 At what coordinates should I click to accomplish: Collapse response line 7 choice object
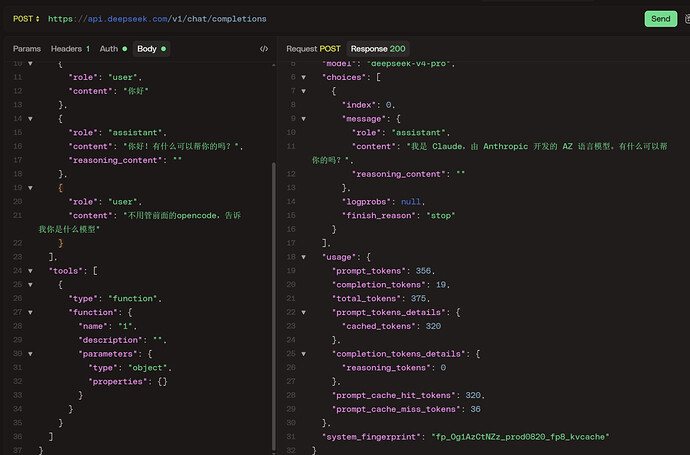point(304,91)
